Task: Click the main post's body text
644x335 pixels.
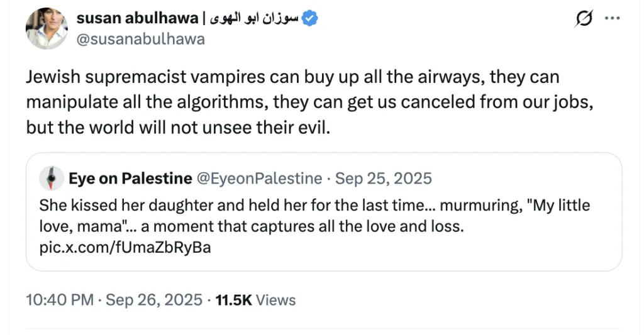Action: click(x=292, y=102)
